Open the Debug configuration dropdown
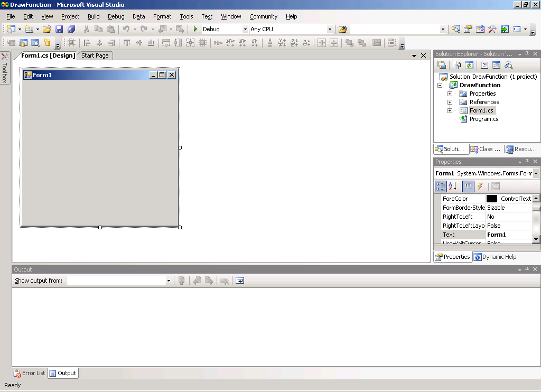The height and width of the screenshot is (392, 541). [x=245, y=30]
